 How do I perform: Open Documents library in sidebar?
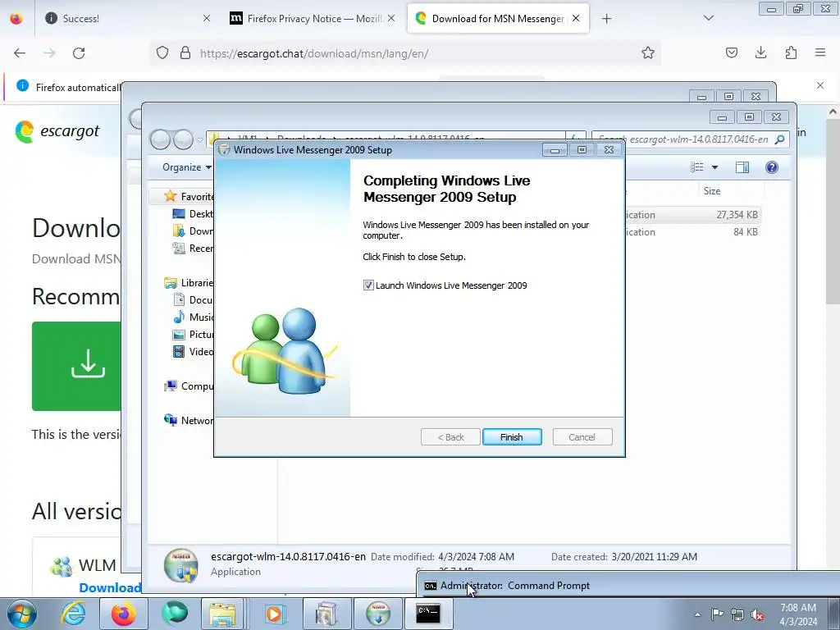(x=193, y=300)
